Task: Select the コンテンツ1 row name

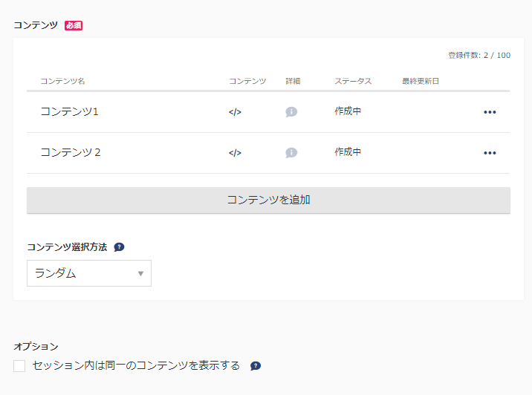Action: point(70,111)
